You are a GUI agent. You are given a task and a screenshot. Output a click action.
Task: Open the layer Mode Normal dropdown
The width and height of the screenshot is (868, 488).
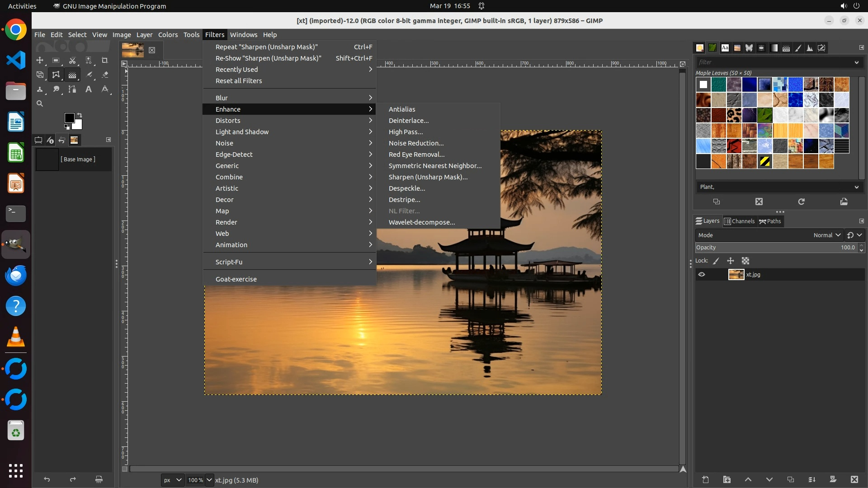point(826,235)
